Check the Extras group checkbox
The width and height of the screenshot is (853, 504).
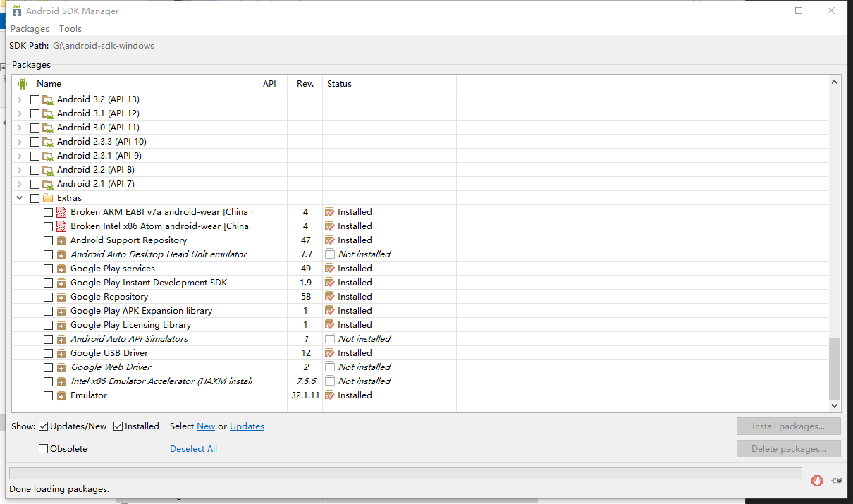point(35,198)
